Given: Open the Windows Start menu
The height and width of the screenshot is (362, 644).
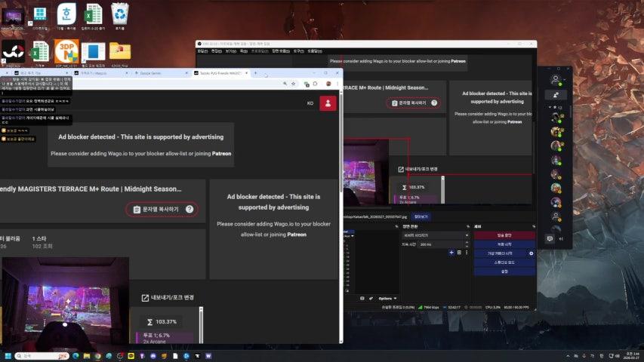Looking at the screenshot, I should click(8, 355).
